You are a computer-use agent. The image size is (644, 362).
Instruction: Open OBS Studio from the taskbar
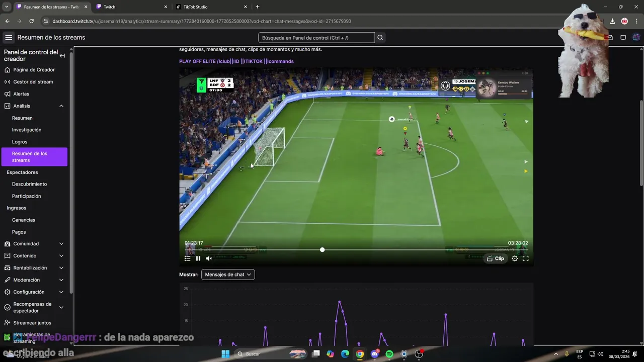click(x=419, y=354)
